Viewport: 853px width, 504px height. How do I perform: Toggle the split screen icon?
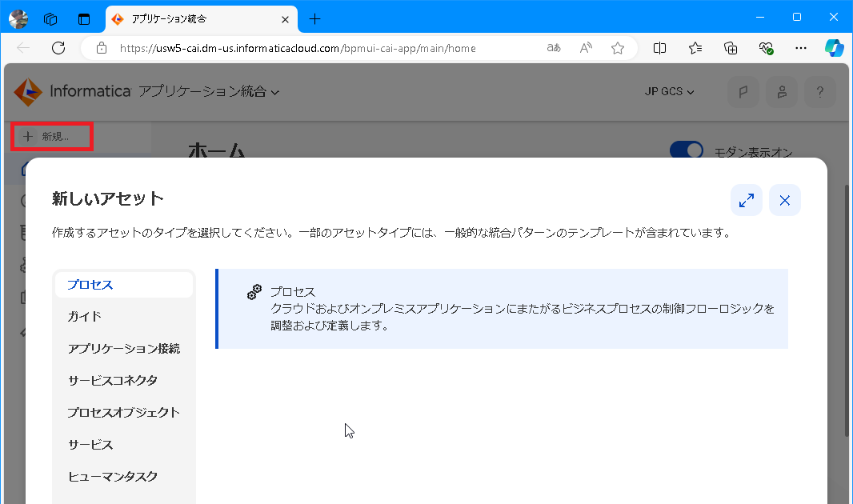pos(659,48)
